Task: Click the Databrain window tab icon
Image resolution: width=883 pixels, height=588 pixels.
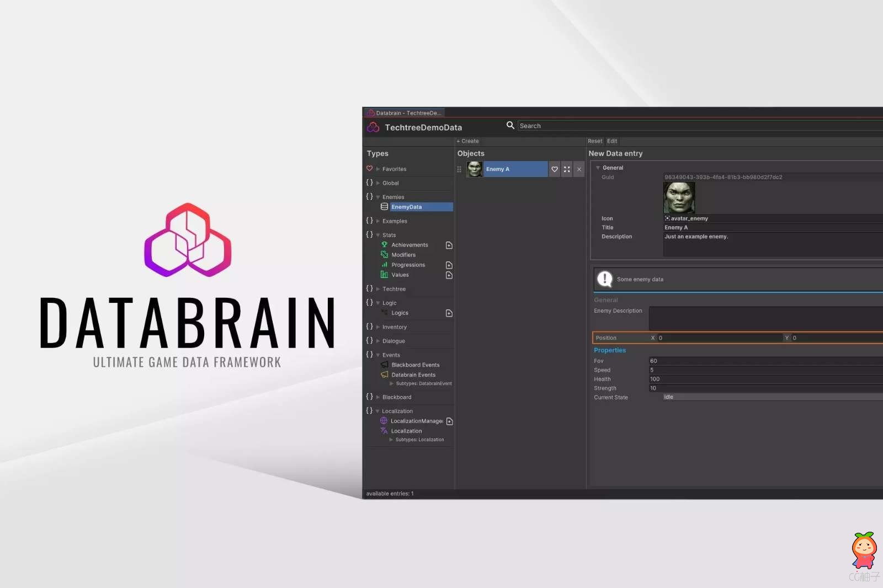Action: (x=371, y=113)
